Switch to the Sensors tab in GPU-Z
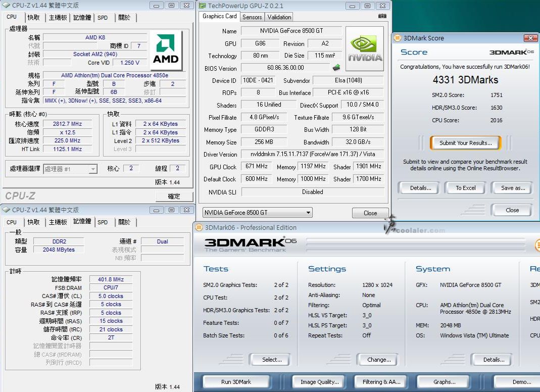This screenshot has height=392, width=540. click(252, 17)
